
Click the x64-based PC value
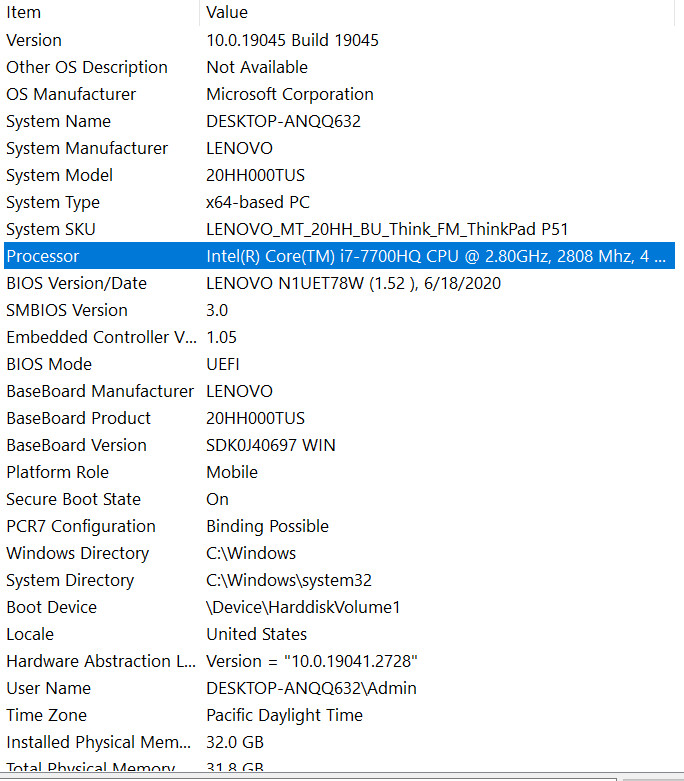click(x=258, y=202)
